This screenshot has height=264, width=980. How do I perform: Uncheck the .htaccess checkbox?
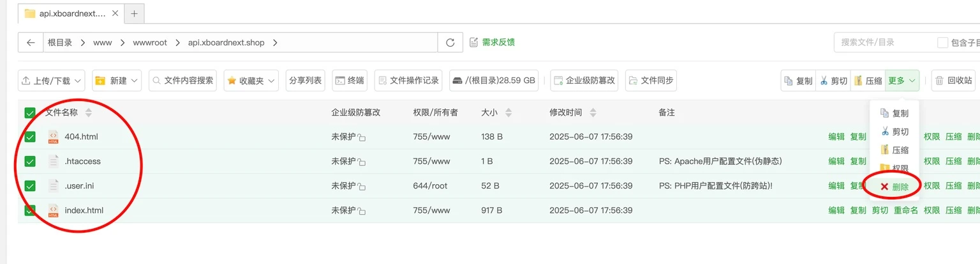(30, 161)
